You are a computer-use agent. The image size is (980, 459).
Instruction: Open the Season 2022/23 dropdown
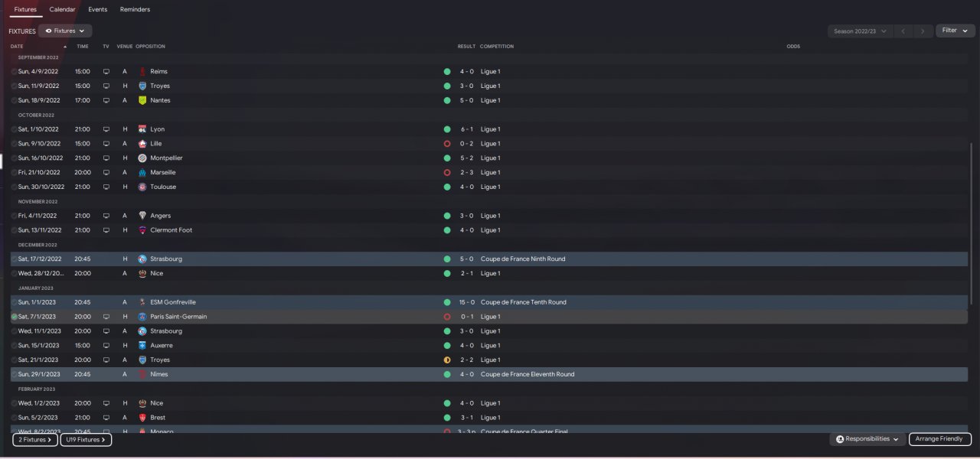tap(860, 31)
